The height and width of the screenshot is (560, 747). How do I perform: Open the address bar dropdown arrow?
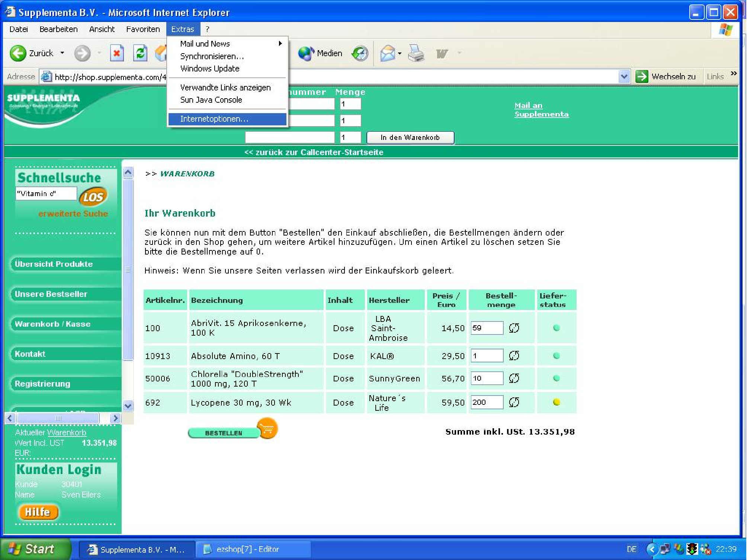(624, 77)
